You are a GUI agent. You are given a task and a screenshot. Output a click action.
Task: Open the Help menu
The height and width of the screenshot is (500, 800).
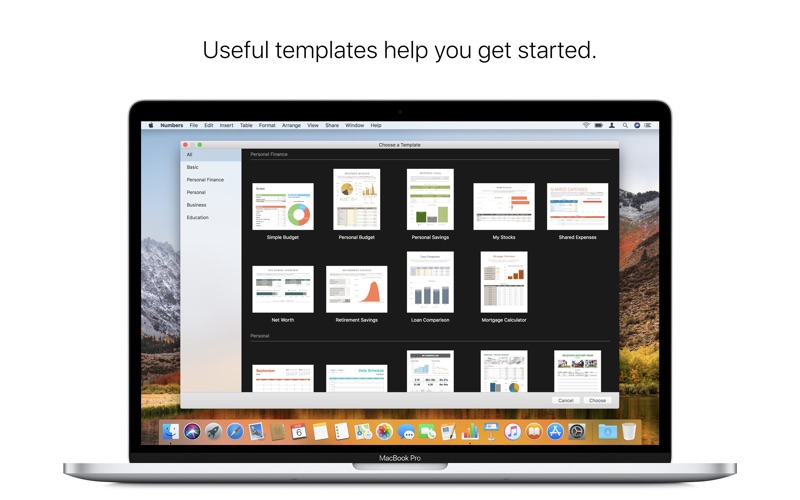click(x=376, y=125)
